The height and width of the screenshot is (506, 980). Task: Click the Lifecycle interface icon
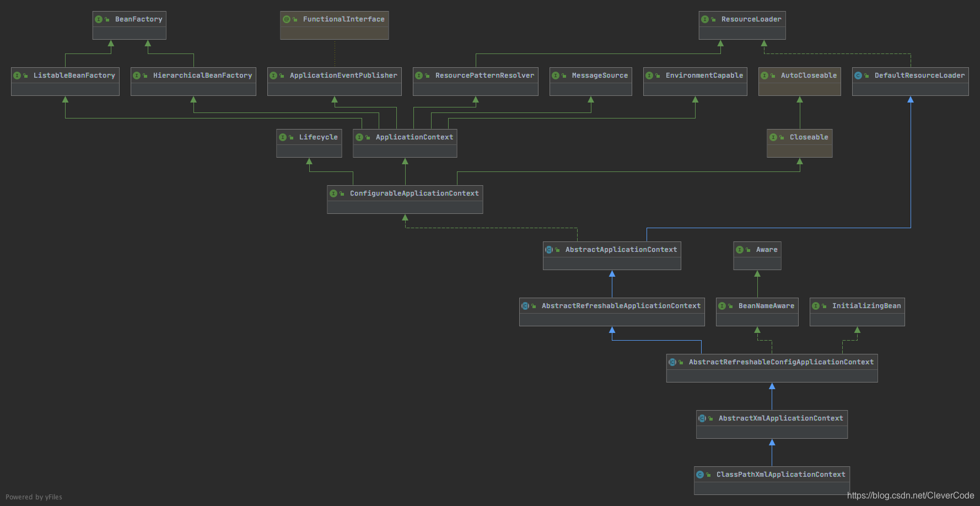click(x=283, y=137)
